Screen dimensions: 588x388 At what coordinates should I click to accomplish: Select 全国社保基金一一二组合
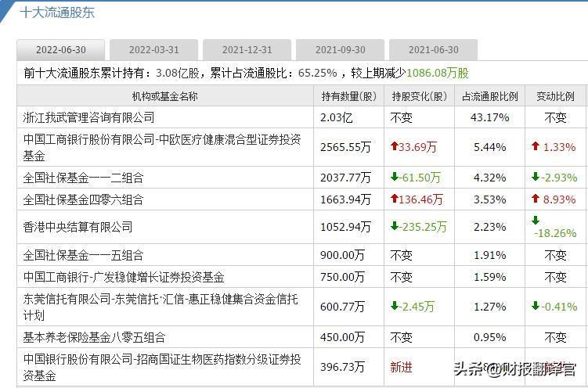tap(83, 178)
